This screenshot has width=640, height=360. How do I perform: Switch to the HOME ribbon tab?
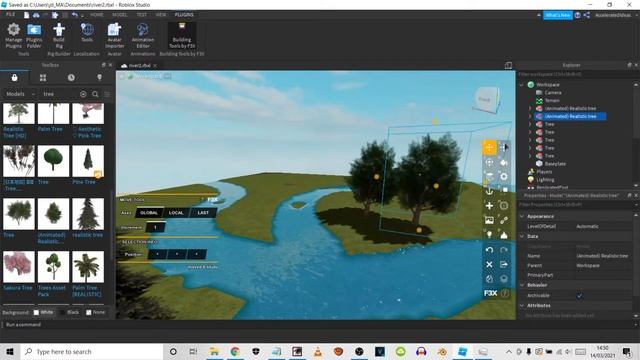(x=97, y=15)
